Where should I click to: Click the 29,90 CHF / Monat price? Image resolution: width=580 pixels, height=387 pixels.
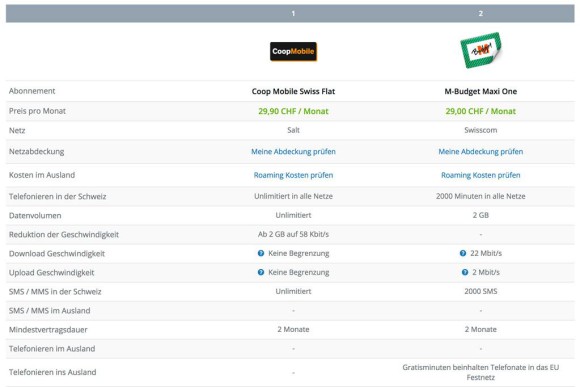(x=293, y=111)
